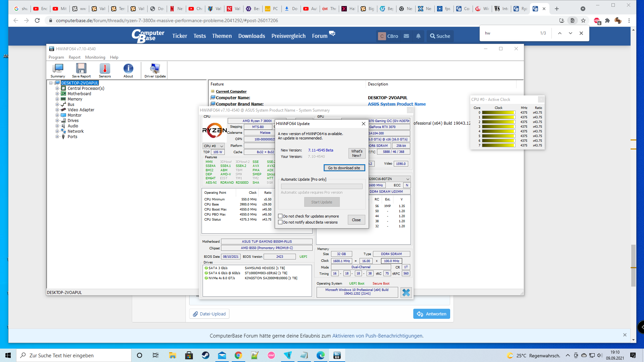Click the Memory module selection dropdown
644x362 pixels.
[389, 179]
